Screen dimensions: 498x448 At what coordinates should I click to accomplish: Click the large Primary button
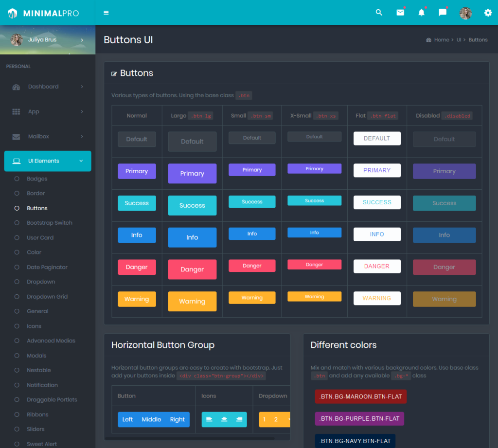click(x=192, y=174)
